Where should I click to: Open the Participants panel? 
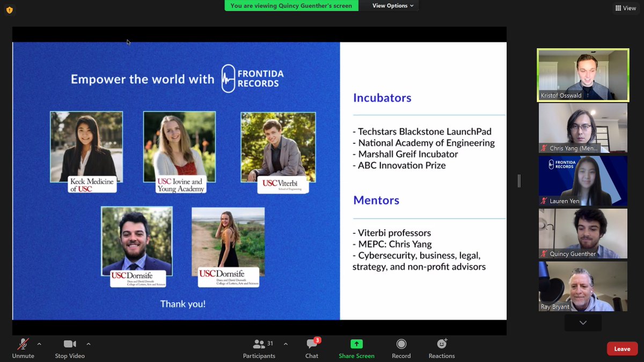(x=259, y=348)
